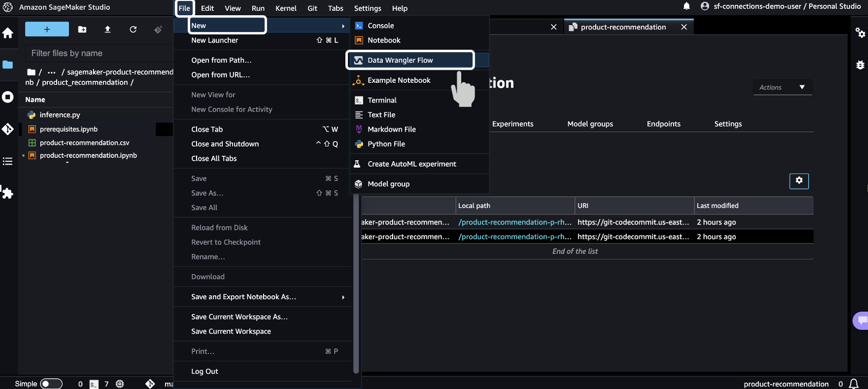Choose New Launcher from File menu
Image resolution: width=868 pixels, height=389 pixels.
pos(263,40)
